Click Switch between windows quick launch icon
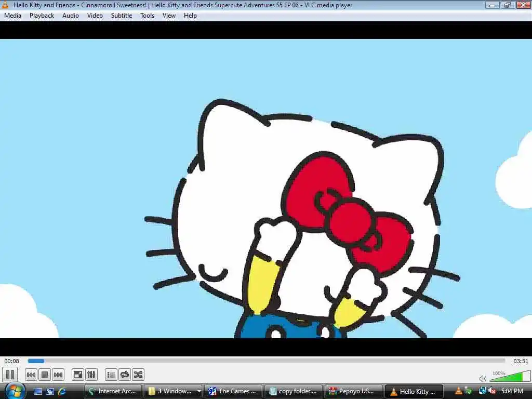Screen dimensions: 532x399 [50, 391]
